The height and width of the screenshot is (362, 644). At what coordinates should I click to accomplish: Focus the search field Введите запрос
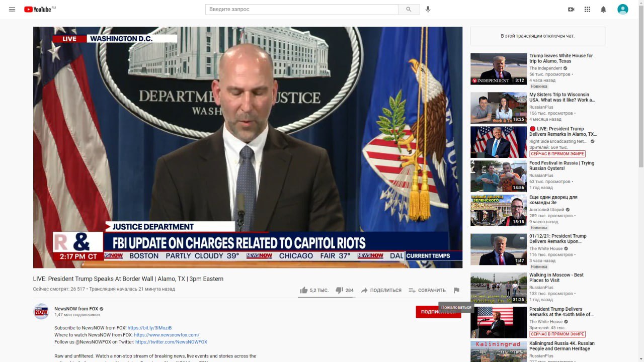[x=302, y=10]
